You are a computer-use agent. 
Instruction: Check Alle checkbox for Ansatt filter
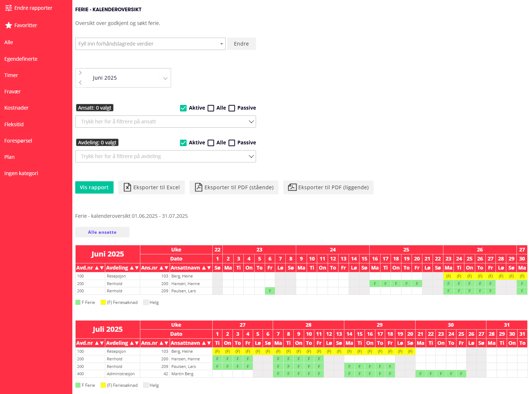tap(211, 108)
